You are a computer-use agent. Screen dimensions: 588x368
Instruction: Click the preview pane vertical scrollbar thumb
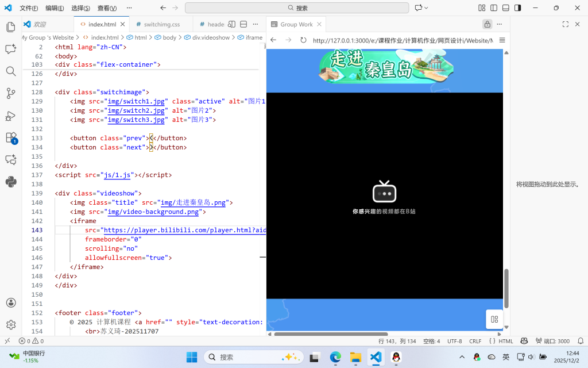pyautogui.click(x=506, y=287)
